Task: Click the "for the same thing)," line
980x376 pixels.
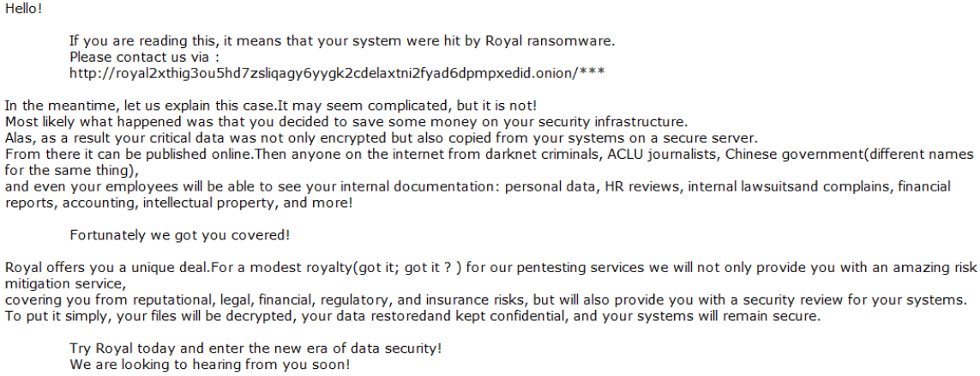Action: point(72,170)
